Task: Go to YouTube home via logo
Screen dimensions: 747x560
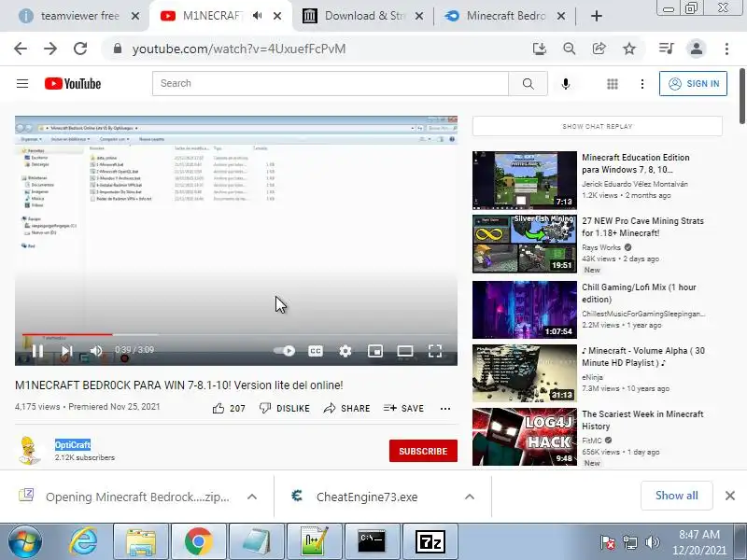Action: (x=73, y=84)
